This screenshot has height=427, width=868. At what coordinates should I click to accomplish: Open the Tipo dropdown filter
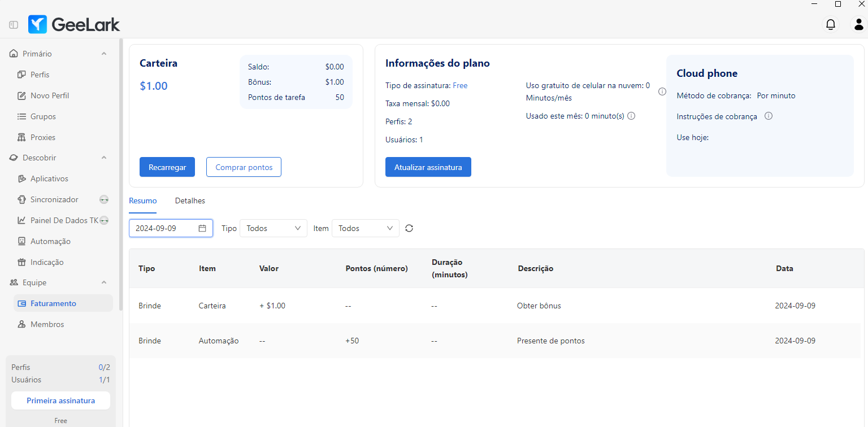pos(274,228)
